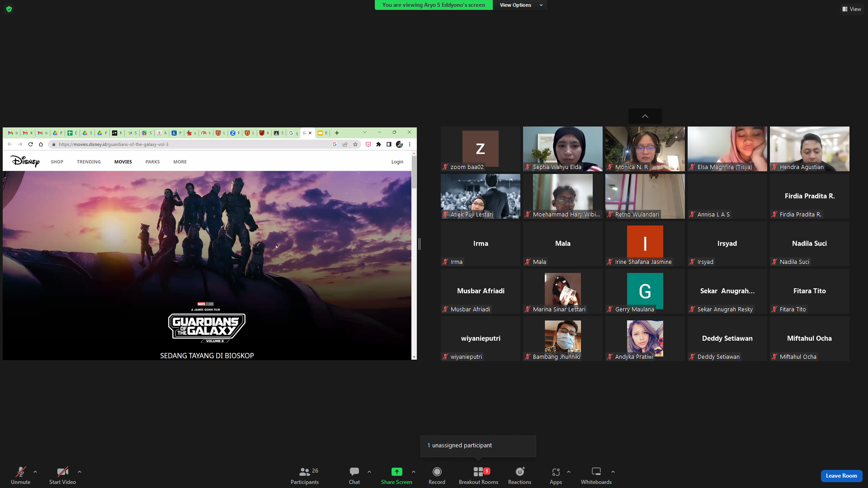Click the Google icon in the address bar
868x488 pixels.
(335, 145)
